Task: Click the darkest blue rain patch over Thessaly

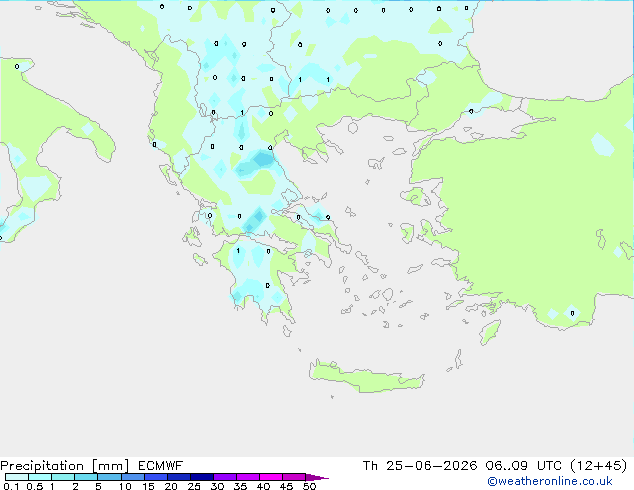Action: pos(264,159)
